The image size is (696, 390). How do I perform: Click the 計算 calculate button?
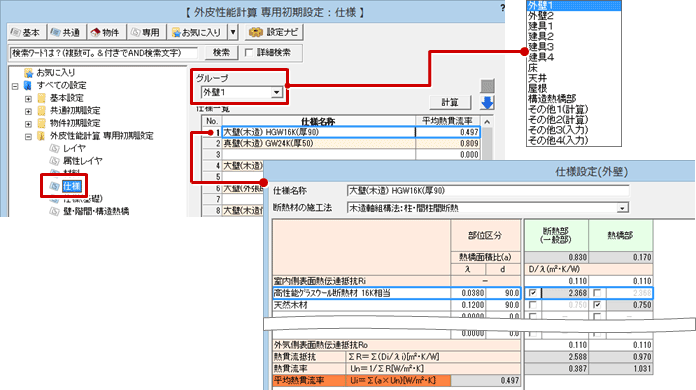pos(450,102)
